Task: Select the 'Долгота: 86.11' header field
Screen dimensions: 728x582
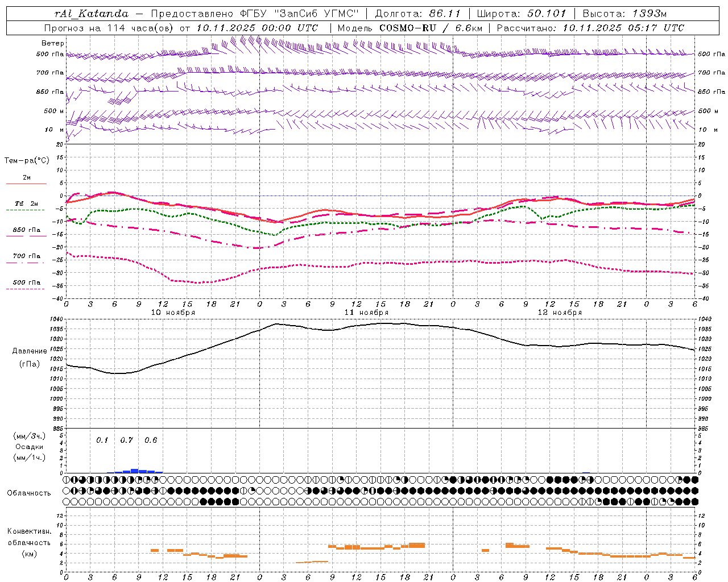Action: [x=417, y=13]
